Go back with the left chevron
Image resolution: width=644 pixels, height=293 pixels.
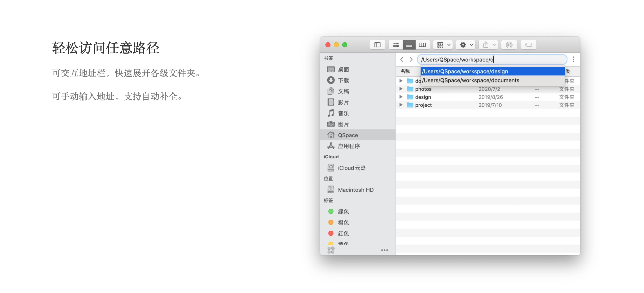[x=402, y=59]
